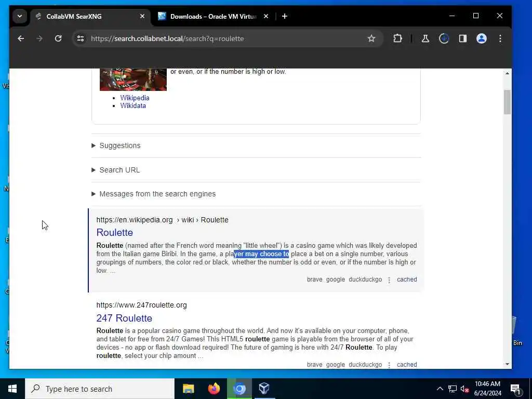This screenshot has height=399, width=532.
Task: Click the roulette wheel thumbnail image
Action: click(133, 79)
